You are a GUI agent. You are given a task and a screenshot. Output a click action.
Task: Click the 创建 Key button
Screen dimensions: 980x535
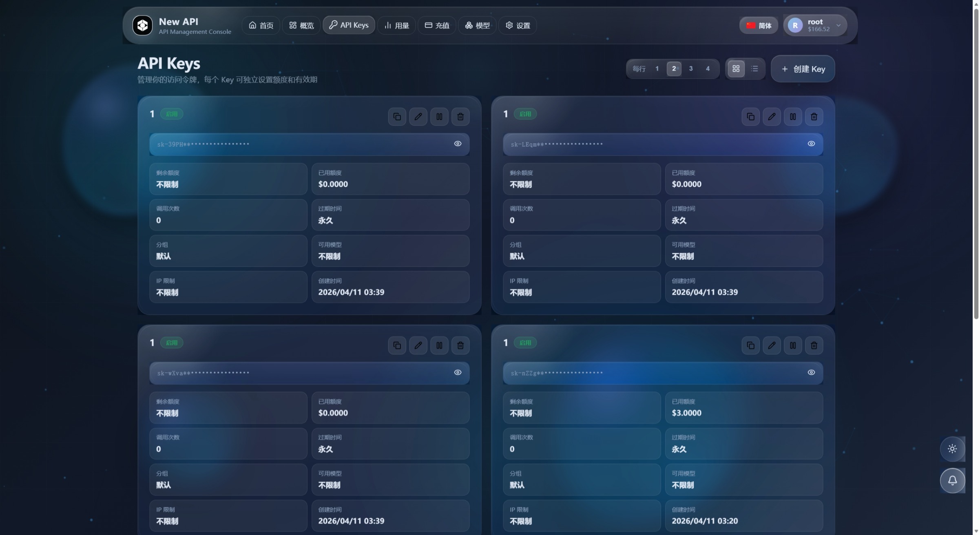coord(802,69)
